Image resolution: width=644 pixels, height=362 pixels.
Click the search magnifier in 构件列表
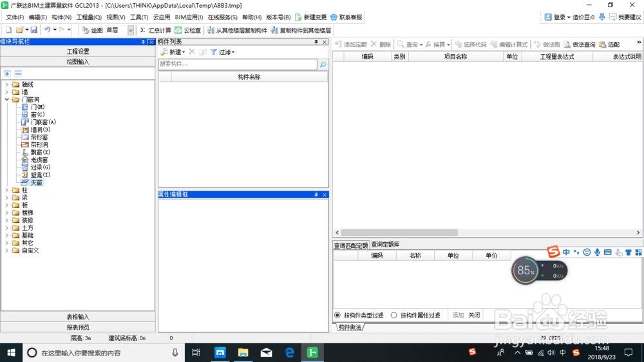click(323, 64)
